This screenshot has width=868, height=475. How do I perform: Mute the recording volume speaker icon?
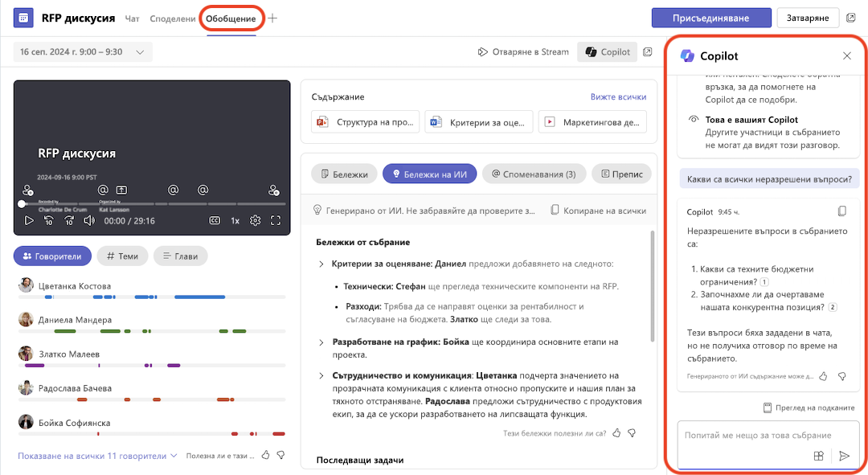[x=88, y=220]
